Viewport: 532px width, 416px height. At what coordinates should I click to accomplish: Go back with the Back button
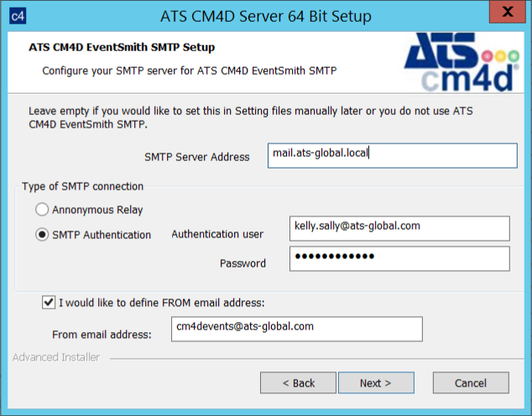[298, 382]
